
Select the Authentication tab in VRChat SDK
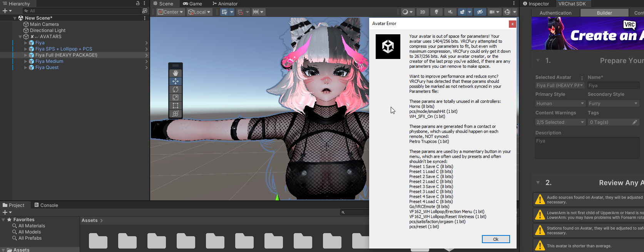555,13
